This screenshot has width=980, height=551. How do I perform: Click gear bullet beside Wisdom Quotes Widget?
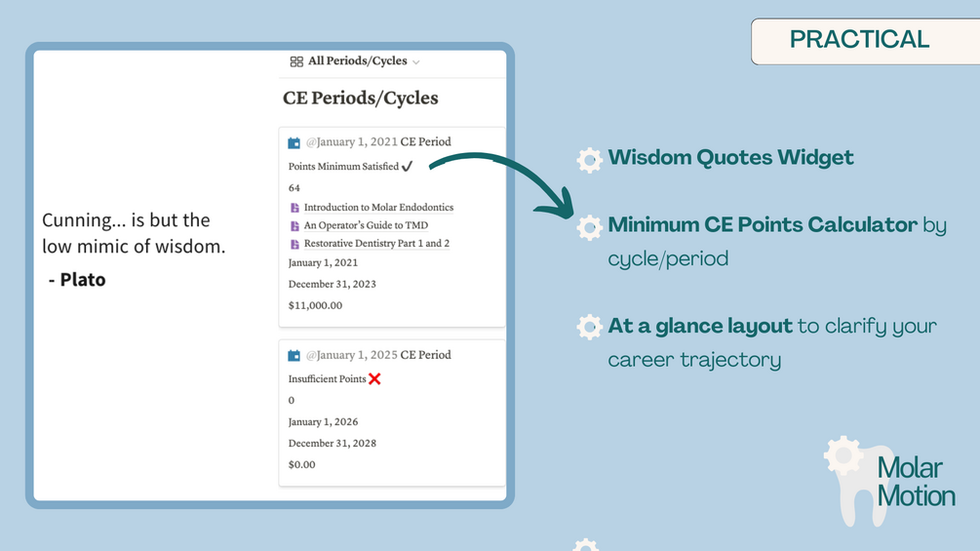(589, 160)
